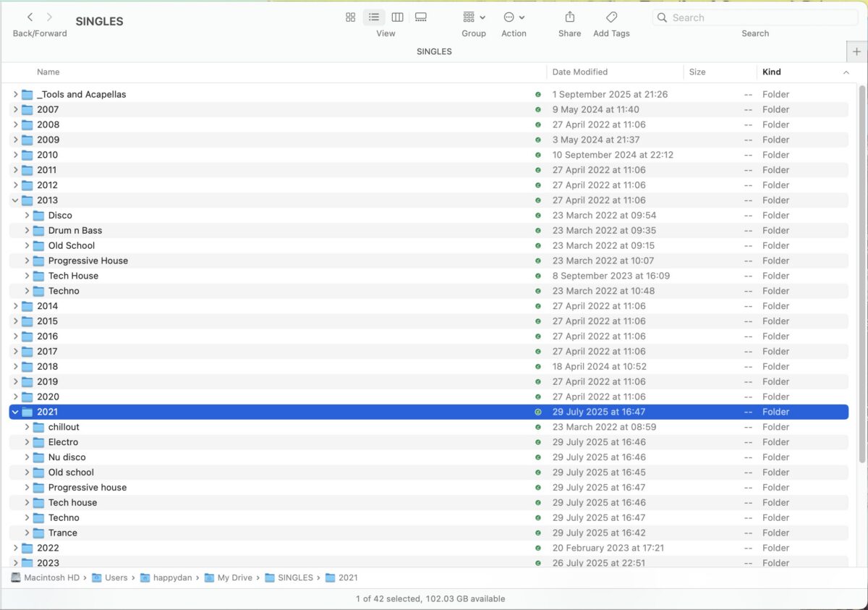Viewport: 868px width, 610px height.
Task: Click the Share icon
Action: (x=569, y=18)
